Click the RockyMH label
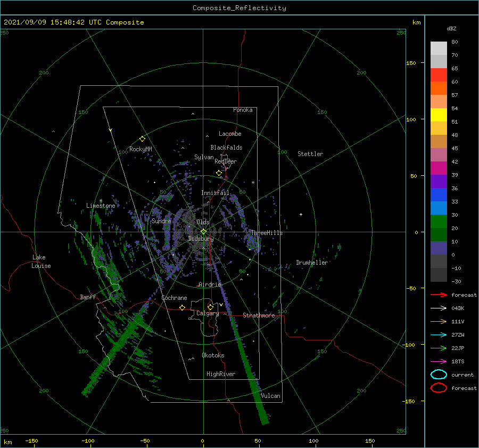Screen dimensions: 479x448 pos(141,149)
